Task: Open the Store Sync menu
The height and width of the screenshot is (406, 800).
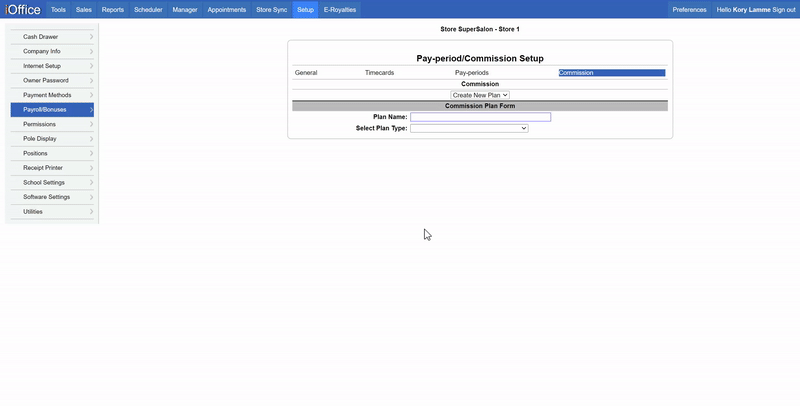Action: pos(271,10)
